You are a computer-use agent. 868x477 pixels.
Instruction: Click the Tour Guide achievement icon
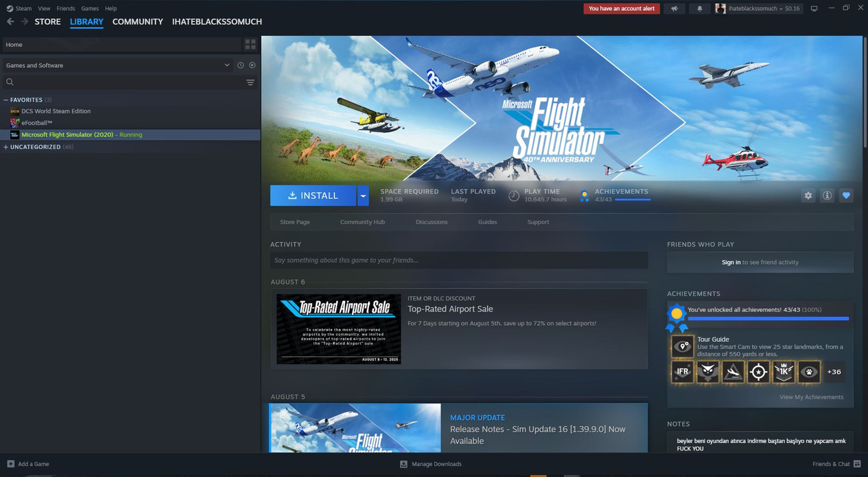pyautogui.click(x=682, y=346)
